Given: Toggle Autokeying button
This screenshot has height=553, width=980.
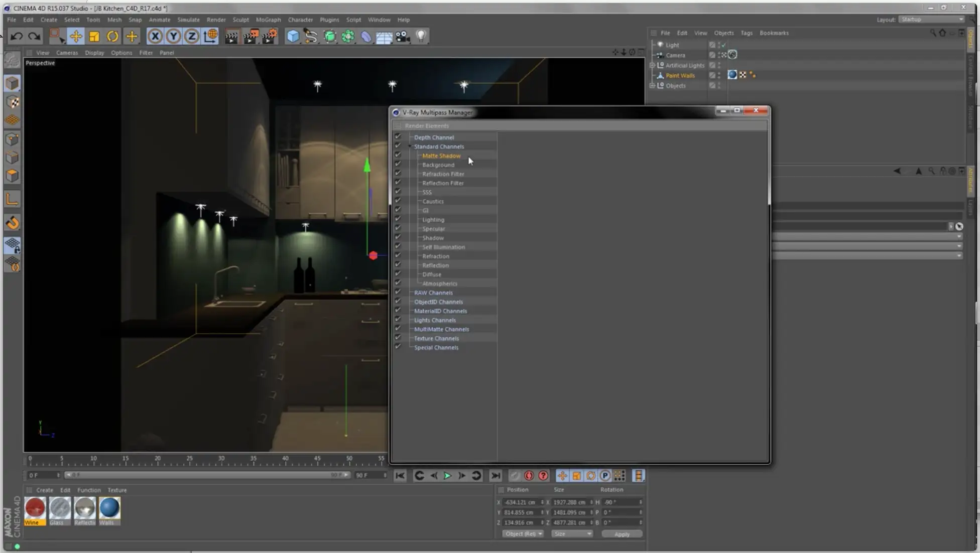Looking at the screenshot, I should (x=529, y=476).
